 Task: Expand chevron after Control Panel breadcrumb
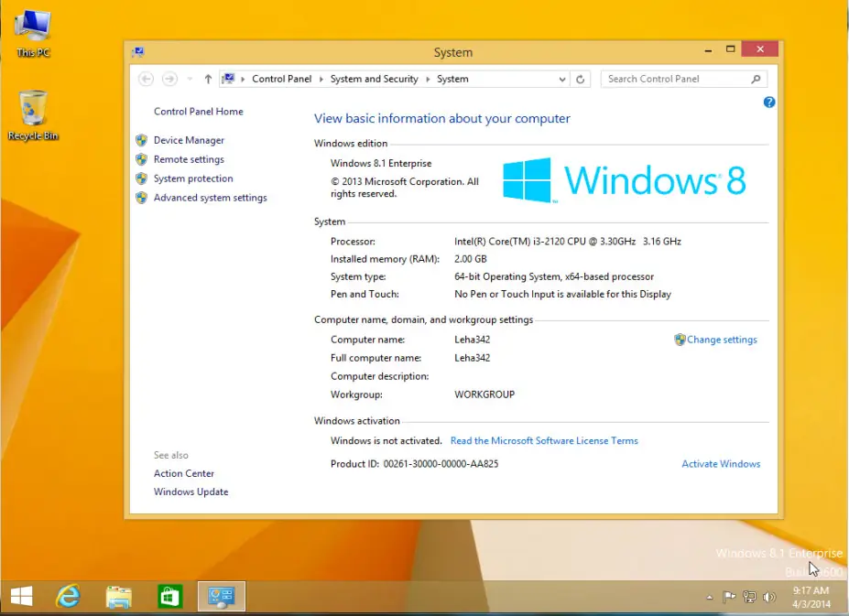tap(321, 79)
